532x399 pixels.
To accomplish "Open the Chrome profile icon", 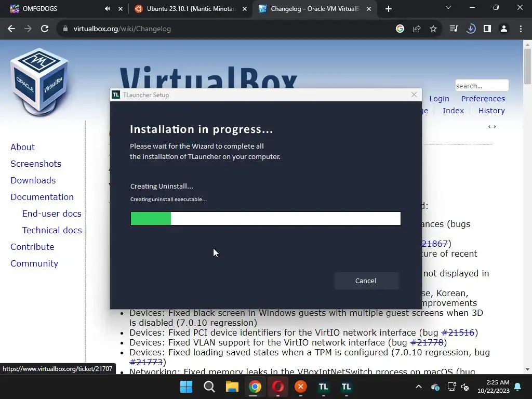I will 504,29.
